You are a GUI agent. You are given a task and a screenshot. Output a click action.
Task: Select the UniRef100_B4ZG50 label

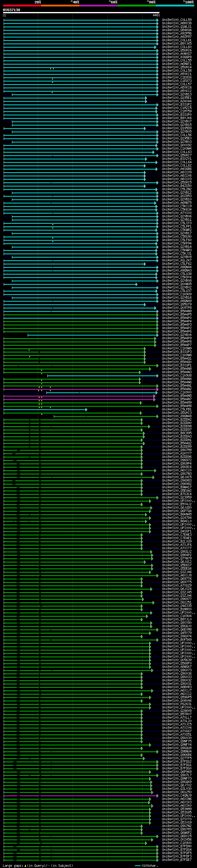176,186
